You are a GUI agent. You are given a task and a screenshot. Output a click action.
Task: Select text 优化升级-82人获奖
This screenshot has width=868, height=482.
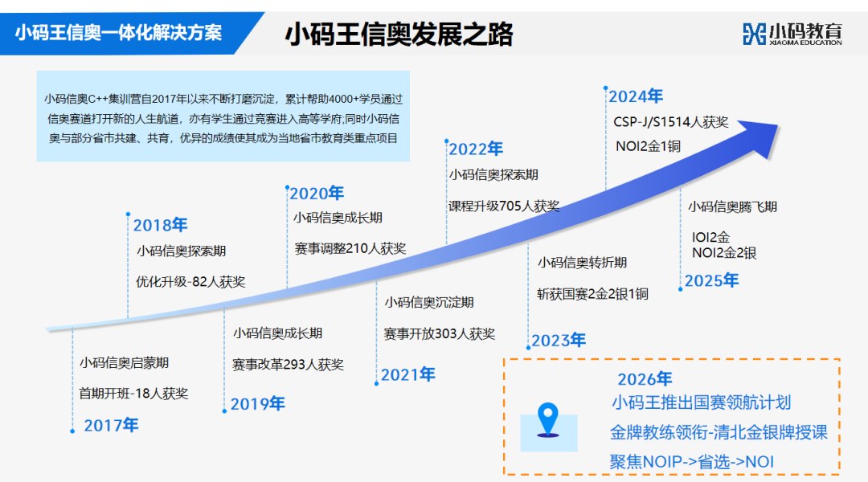(190, 282)
